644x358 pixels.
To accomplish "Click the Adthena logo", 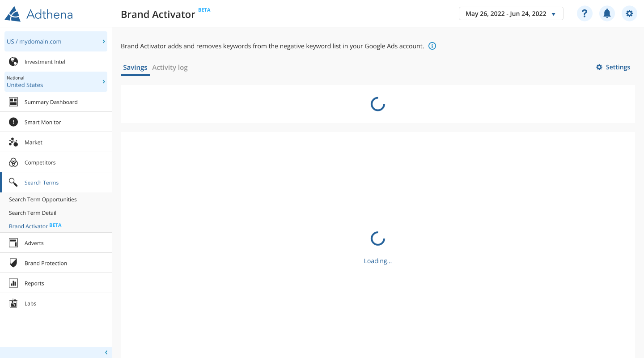I will coord(38,14).
